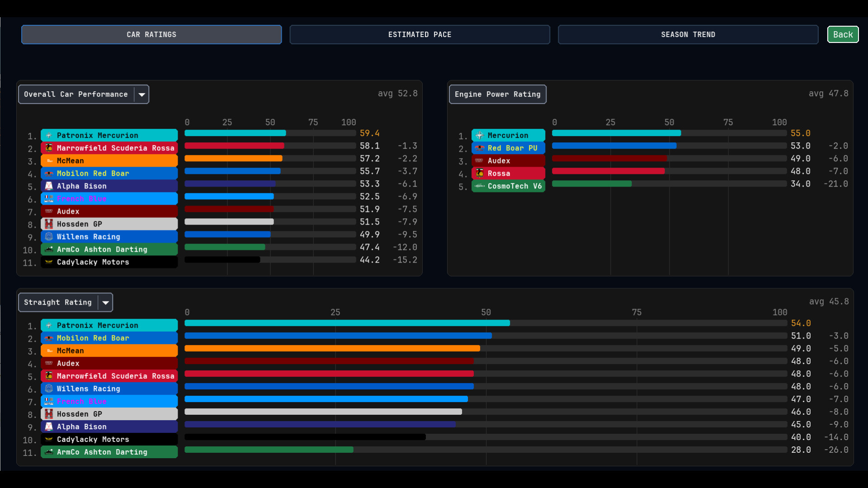Click Cadylacky Motors logo in Overall list
The width and height of the screenshot is (868, 488).
click(x=49, y=262)
